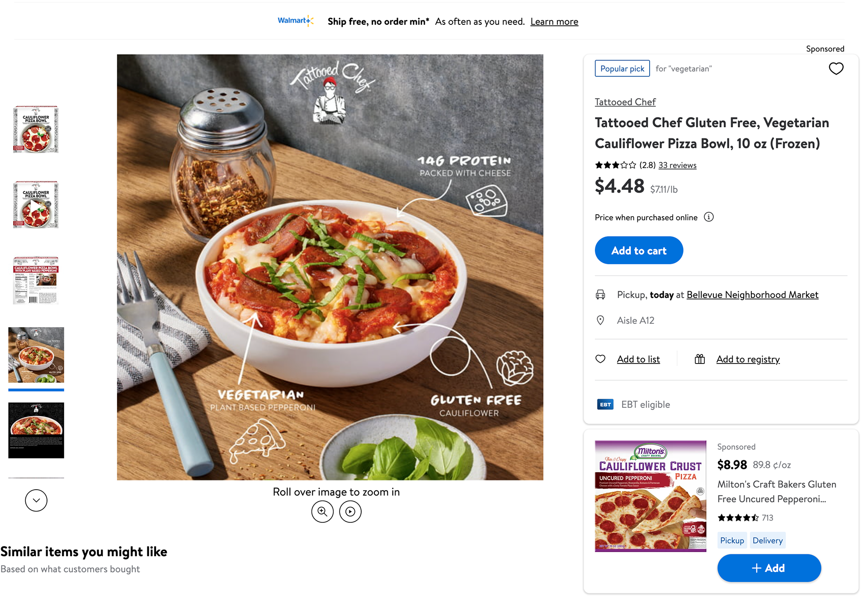Add Tattooed Chef pizza bowl to cart
868x605 pixels.
pos(639,251)
